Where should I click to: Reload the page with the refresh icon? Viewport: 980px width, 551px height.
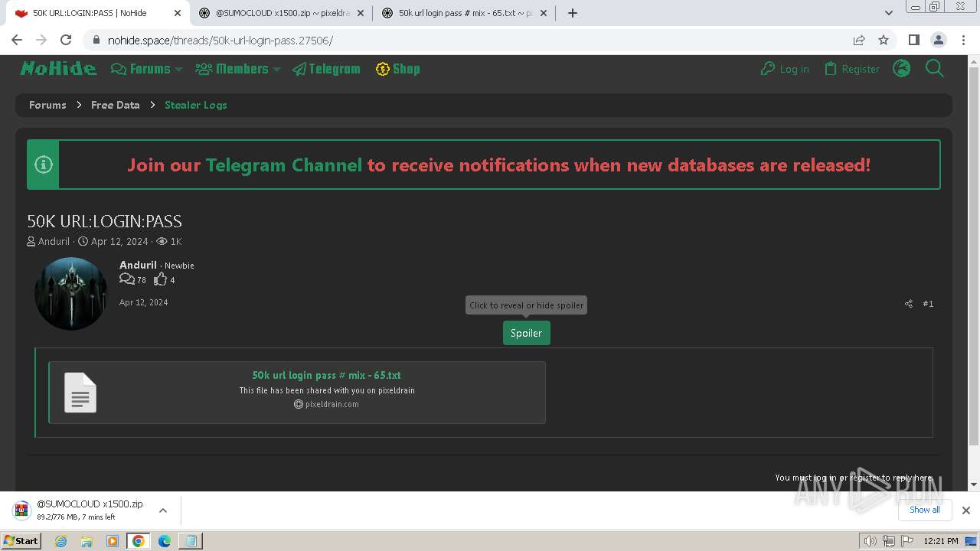point(66,40)
